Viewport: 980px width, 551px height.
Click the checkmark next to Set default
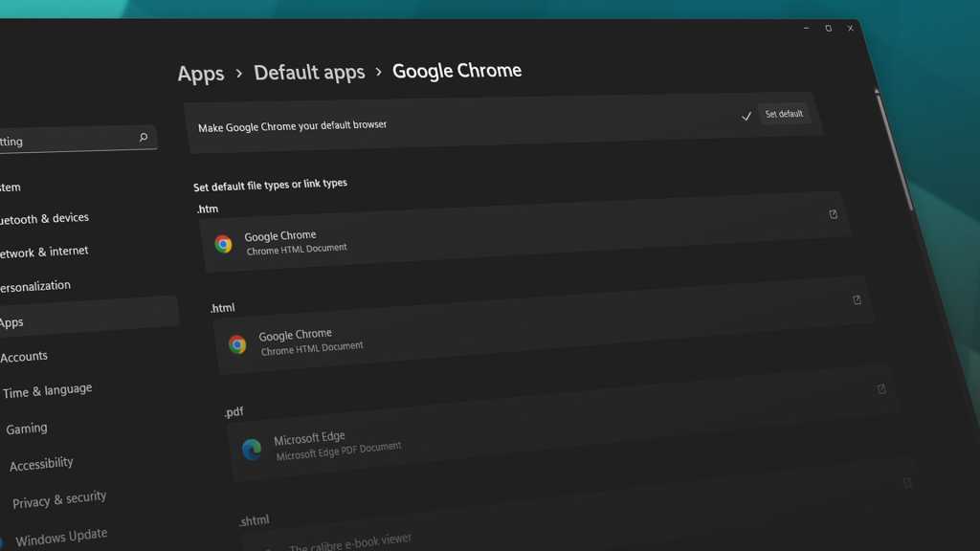746,116
